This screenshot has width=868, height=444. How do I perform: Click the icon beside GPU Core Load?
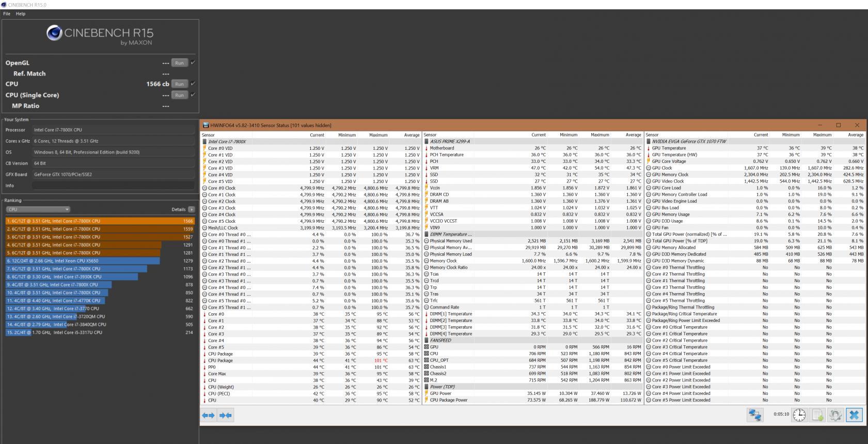649,188
